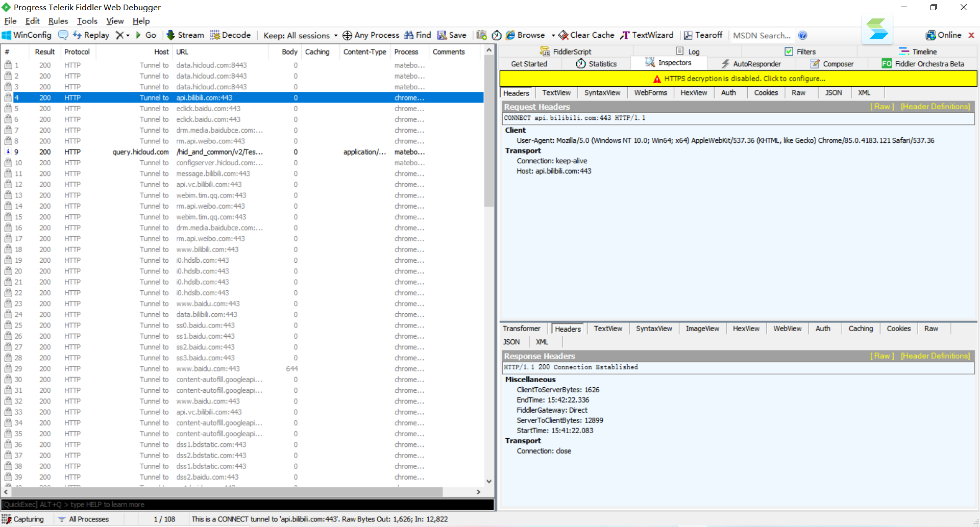This screenshot has height=527, width=980.
Task: Click the blue help icon
Action: click(803, 35)
